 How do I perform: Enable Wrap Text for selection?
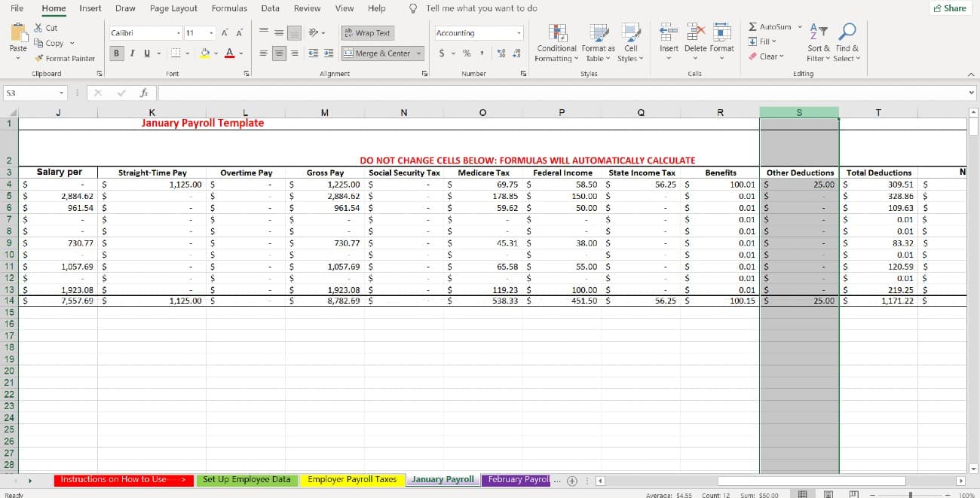tap(367, 33)
